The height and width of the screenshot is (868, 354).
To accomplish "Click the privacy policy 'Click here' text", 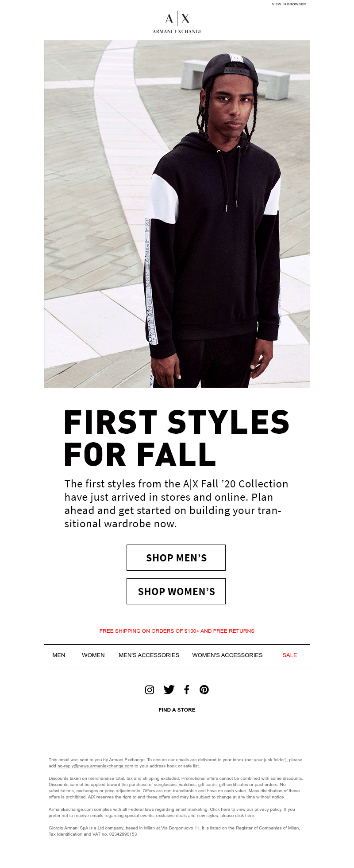I will point(220,809).
